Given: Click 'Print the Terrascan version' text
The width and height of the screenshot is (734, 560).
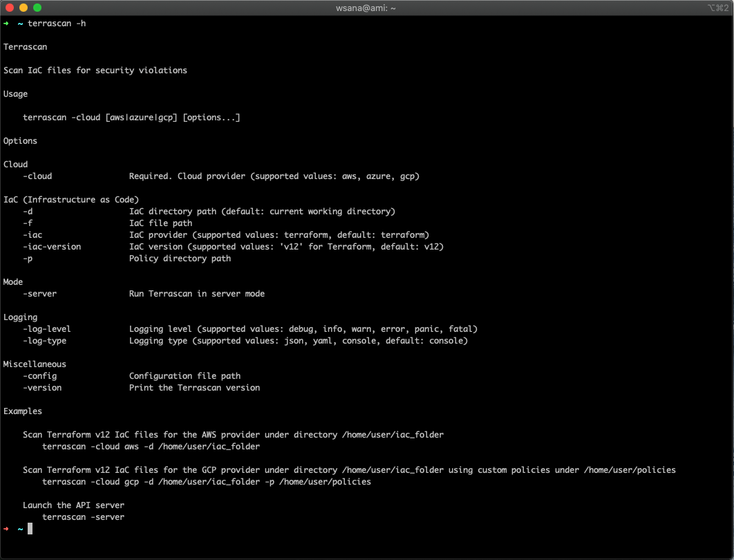Looking at the screenshot, I should coord(194,388).
